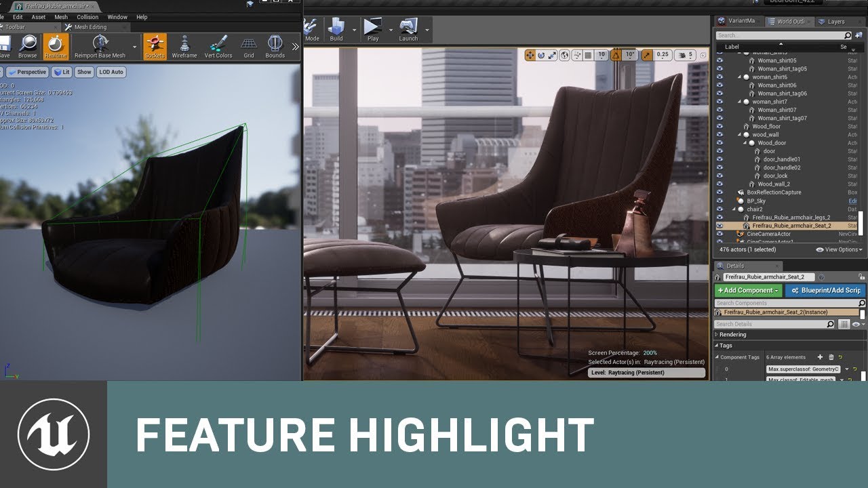
Task: Open Play options dropdown arrow
Action: (391, 30)
